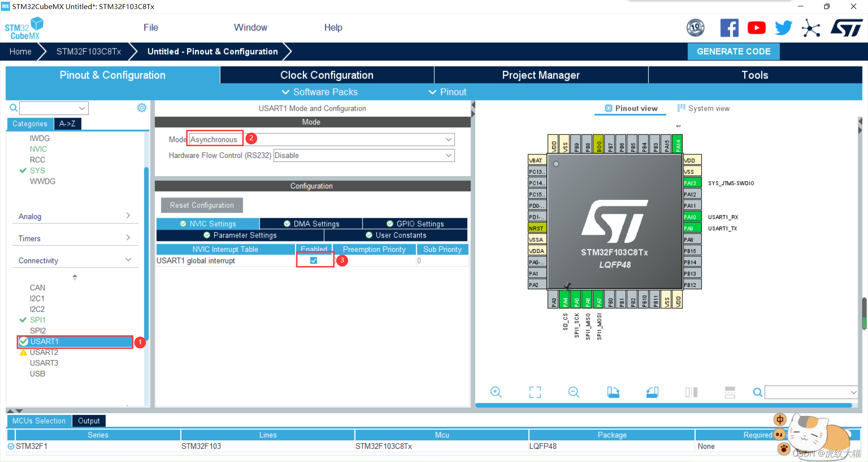This screenshot has height=462, width=868.
Task: Open the peripheral search combo box
Action: (54, 108)
